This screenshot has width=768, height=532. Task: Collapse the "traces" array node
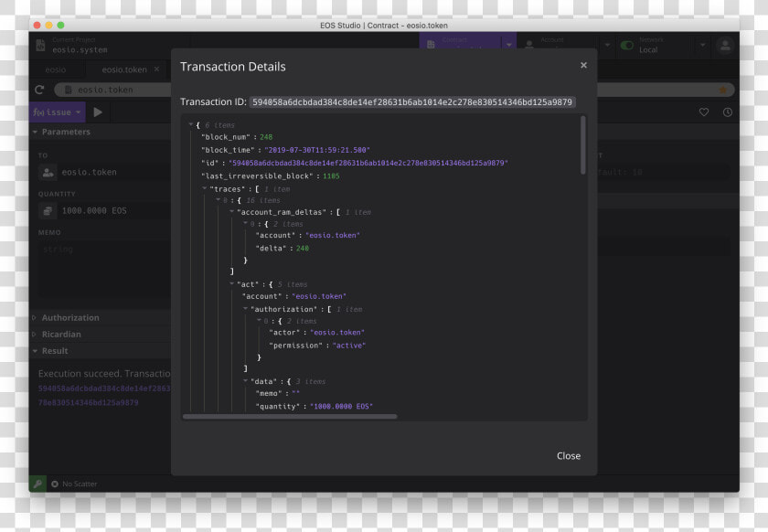click(x=205, y=188)
